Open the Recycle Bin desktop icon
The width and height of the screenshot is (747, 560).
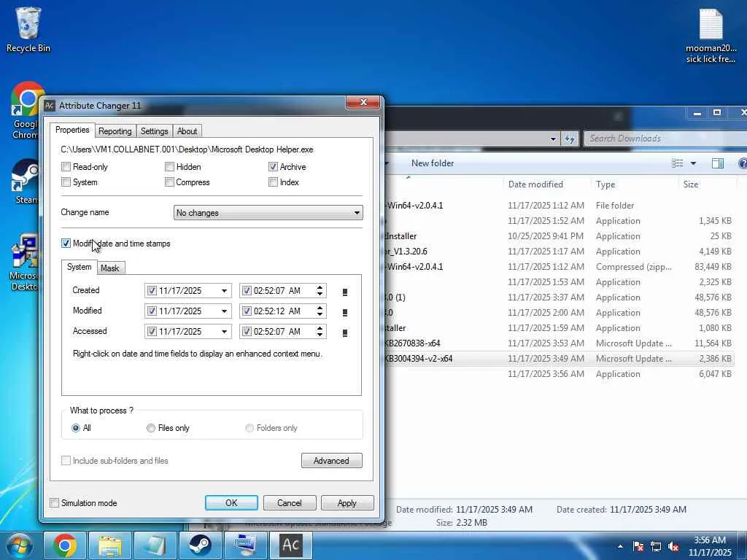[x=28, y=30]
